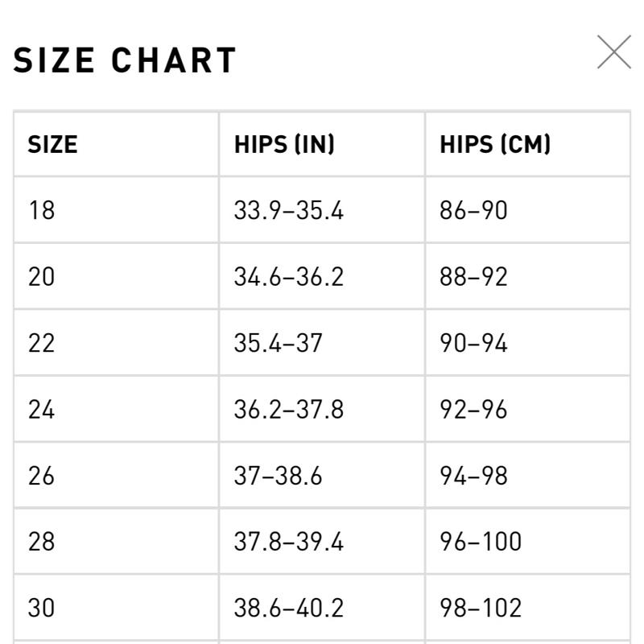Click the 35.4–37 inches cell

[x=322, y=343]
